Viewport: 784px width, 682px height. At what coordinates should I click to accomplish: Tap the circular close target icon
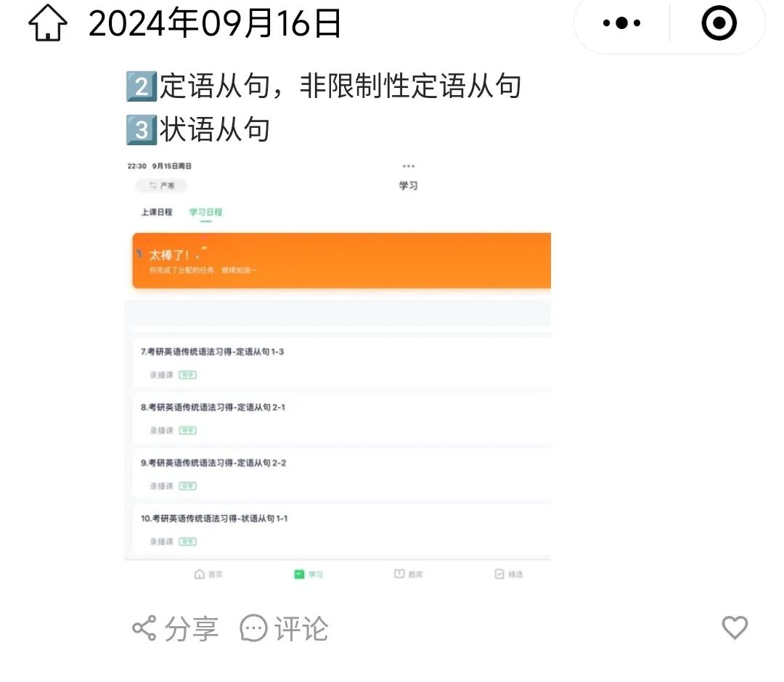coord(719,23)
